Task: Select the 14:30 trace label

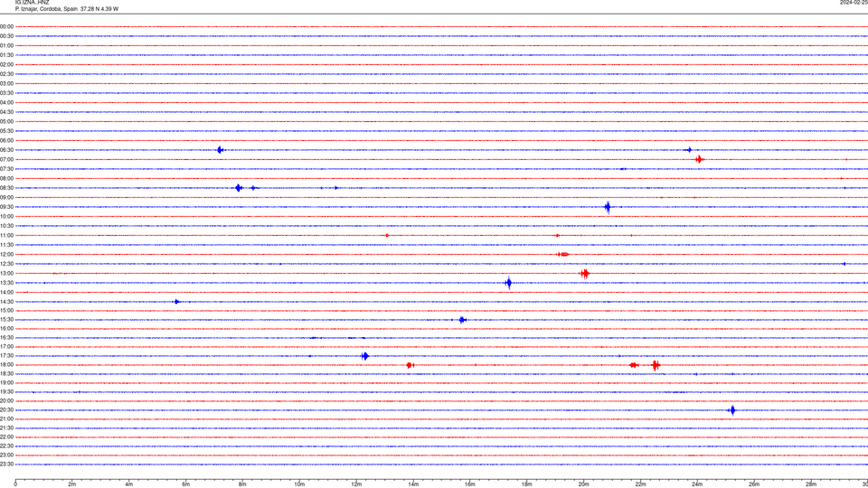Action: pyautogui.click(x=6, y=302)
